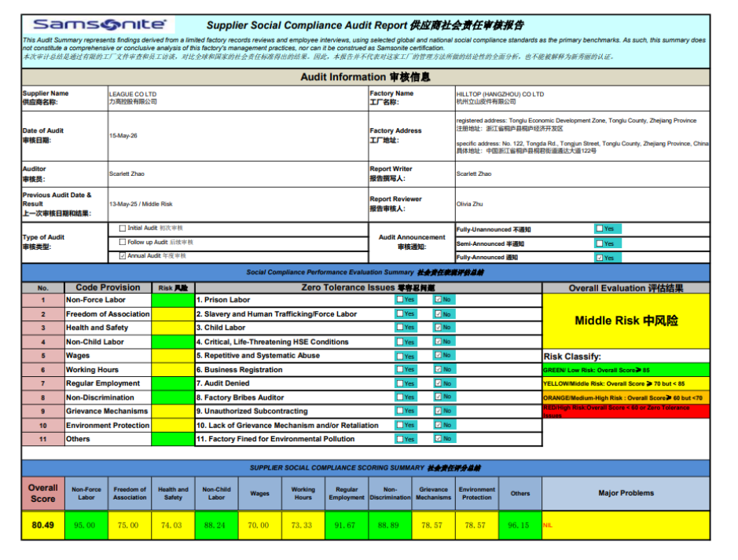Click the Social Compliance Performance Evaluation Summary banner

pos(365,273)
